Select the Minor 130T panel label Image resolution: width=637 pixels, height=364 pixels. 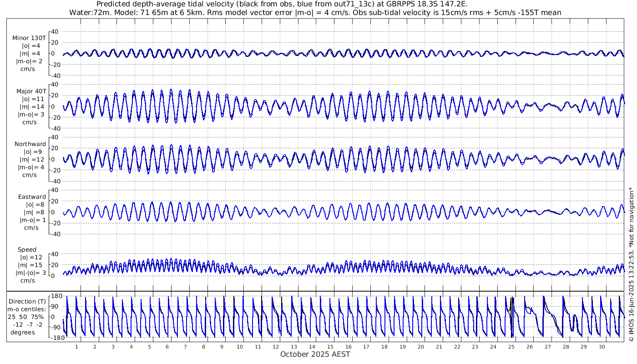[29, 38]
